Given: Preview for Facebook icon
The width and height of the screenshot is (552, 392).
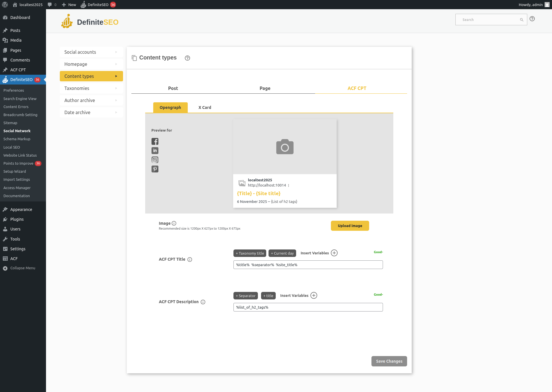Looking at the screenshot, I should coord(155,141).
